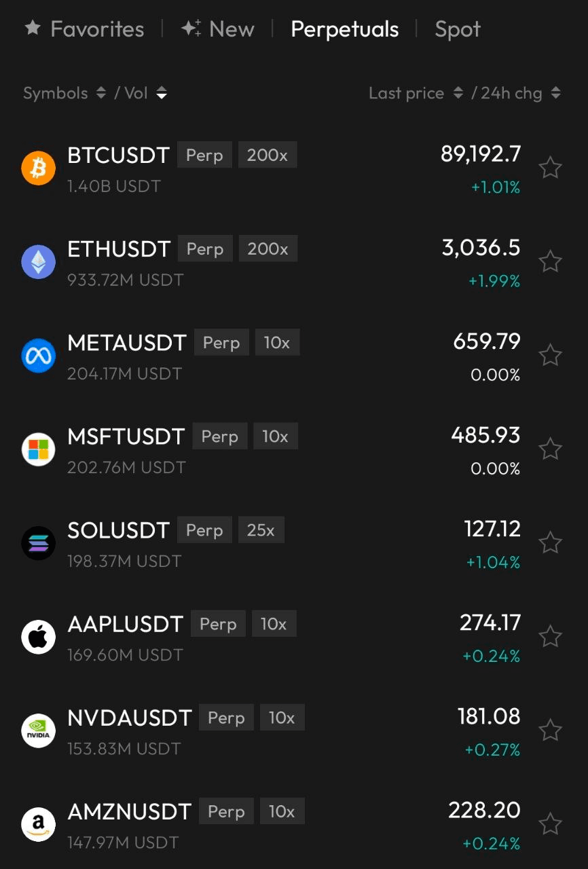Click the Microsoft logo icon

[38, 449]
